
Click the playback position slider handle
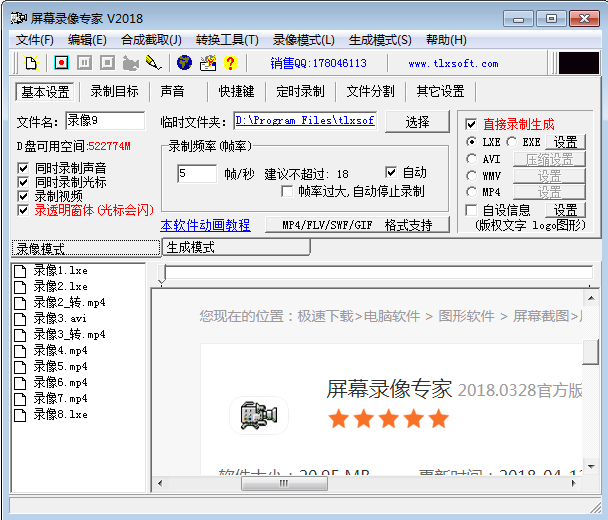[x=162, y=274]
